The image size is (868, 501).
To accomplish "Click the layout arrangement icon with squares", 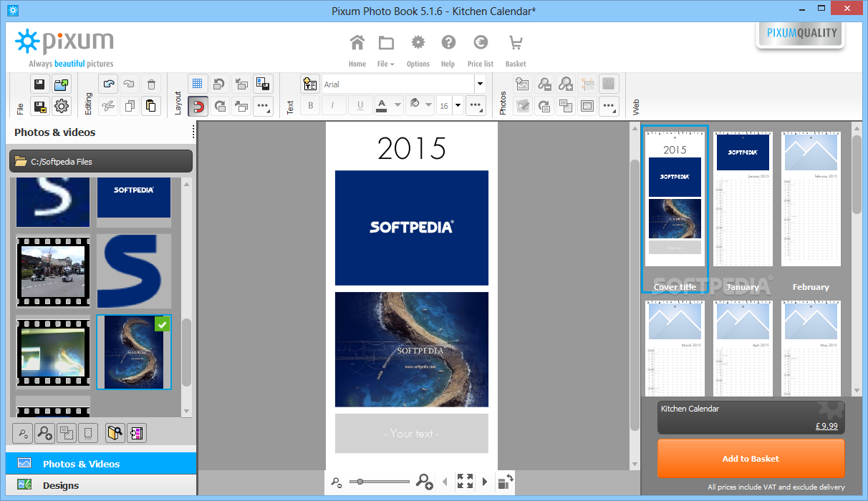I will coord(263,84).
